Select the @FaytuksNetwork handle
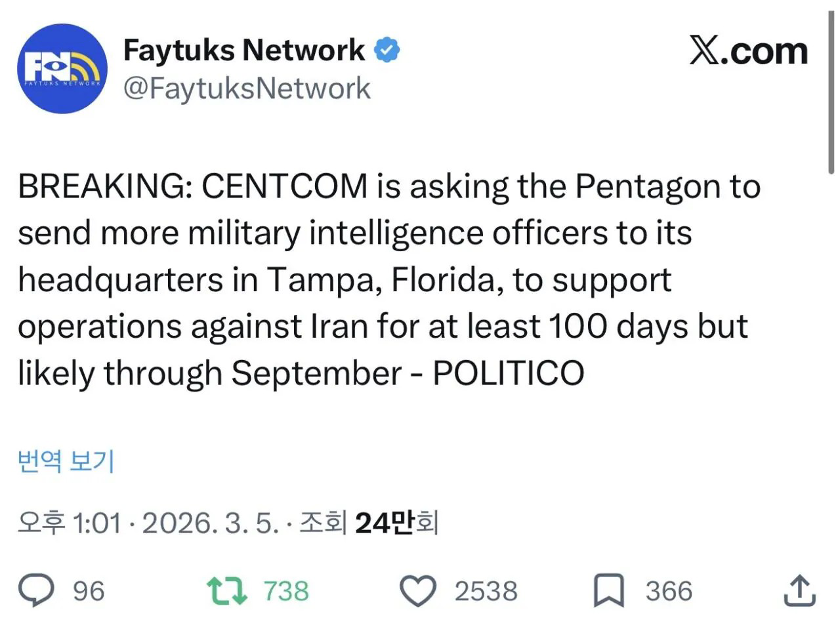840x629 pixels. [246, 87]
